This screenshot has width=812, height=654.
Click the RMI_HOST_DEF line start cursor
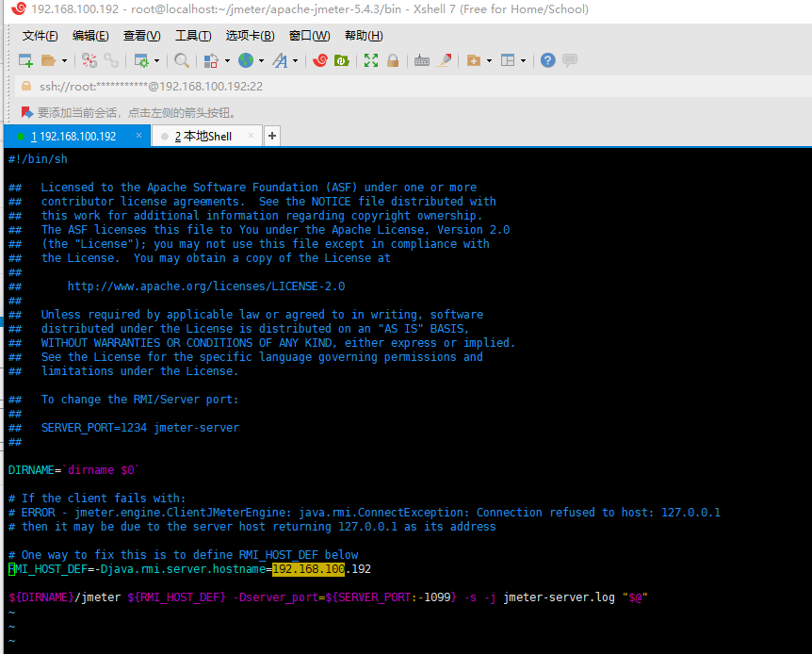[12, 569]
